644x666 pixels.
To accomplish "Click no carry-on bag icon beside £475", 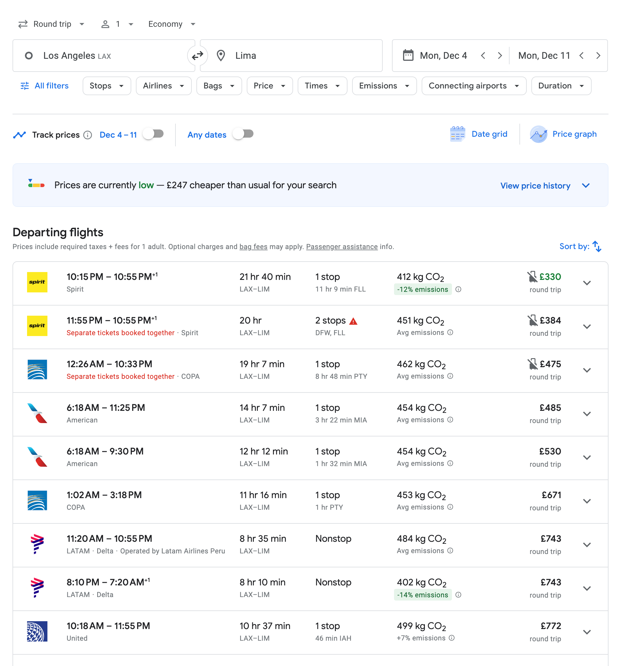I will coord(532,364).
